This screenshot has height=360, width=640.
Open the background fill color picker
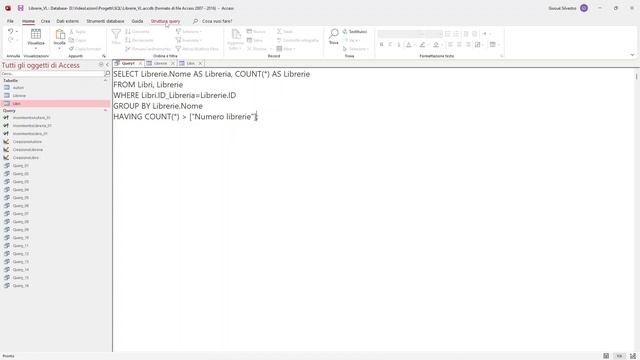(436, 44)
